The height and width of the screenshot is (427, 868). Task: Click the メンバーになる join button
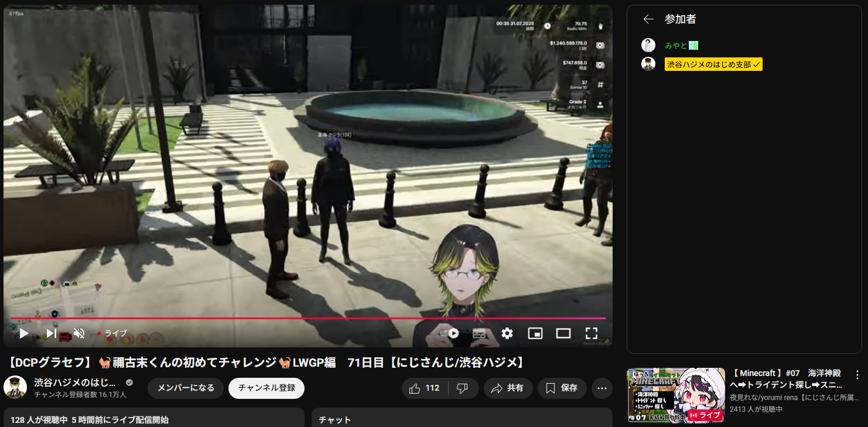(186, 388)
